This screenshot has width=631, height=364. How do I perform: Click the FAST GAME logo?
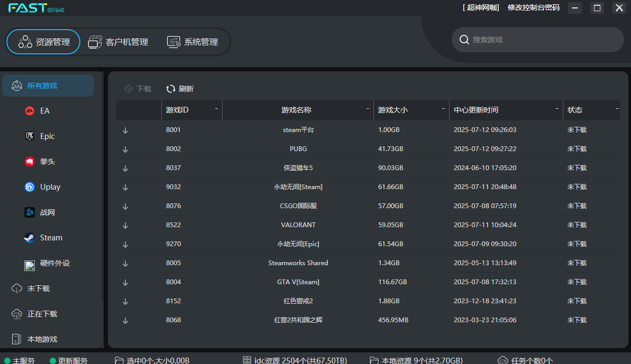[x=36, y=8]
